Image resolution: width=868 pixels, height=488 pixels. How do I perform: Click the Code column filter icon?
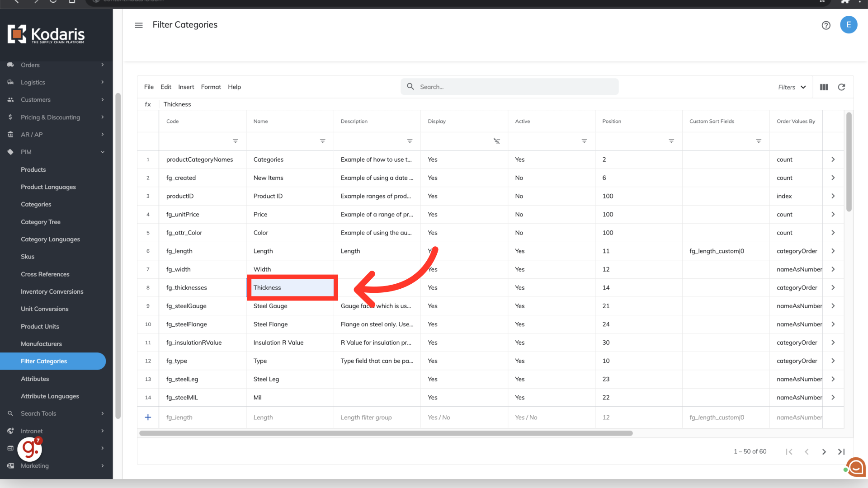click(x=236, y=141)
